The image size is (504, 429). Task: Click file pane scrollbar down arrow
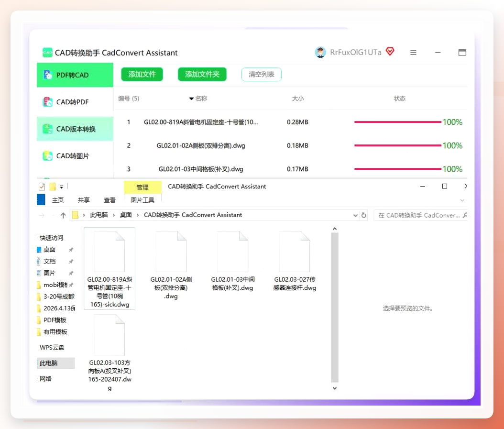pos(335,388)
